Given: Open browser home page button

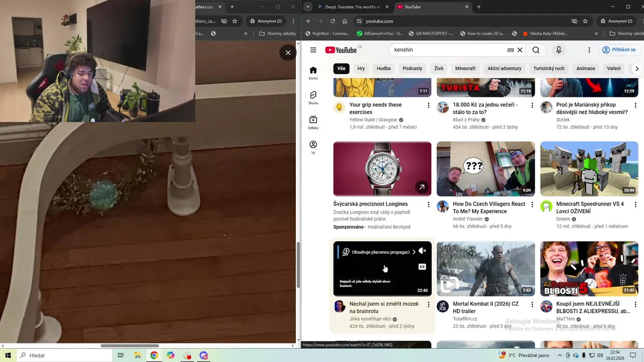Looking at the screenshot, I should click(x=345, y=21).
